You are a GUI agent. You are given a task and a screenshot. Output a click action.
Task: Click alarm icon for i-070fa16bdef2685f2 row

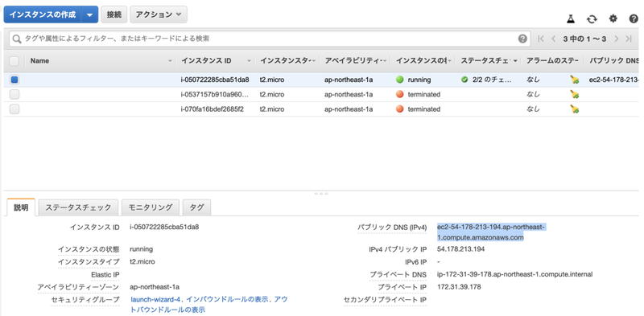(x=574, y=109)
